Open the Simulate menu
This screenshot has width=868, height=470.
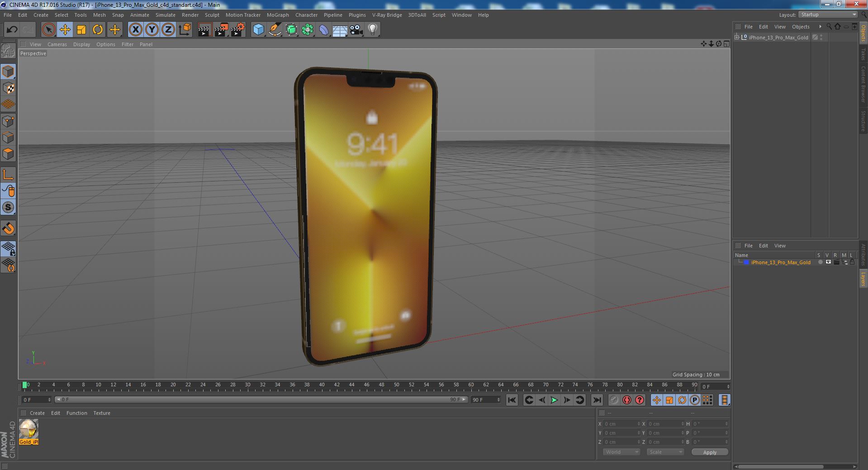point(166,15)
